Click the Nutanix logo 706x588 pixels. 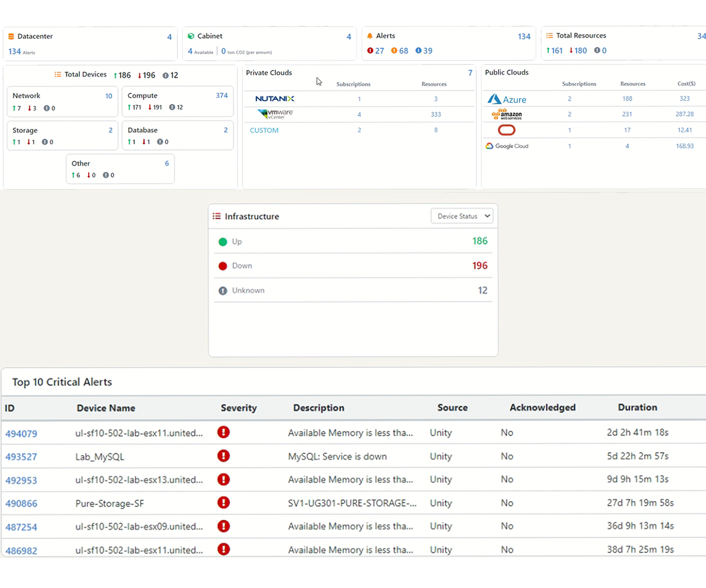coord(275,99)
